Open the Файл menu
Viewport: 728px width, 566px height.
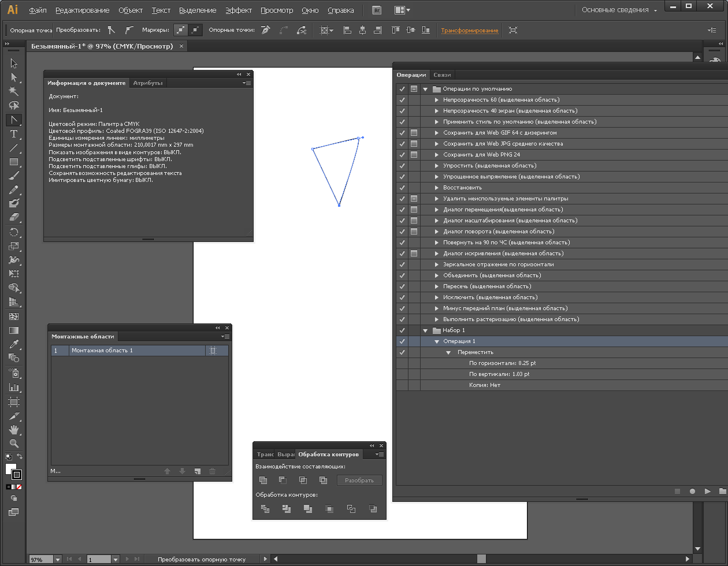click(x=38, y=10)
